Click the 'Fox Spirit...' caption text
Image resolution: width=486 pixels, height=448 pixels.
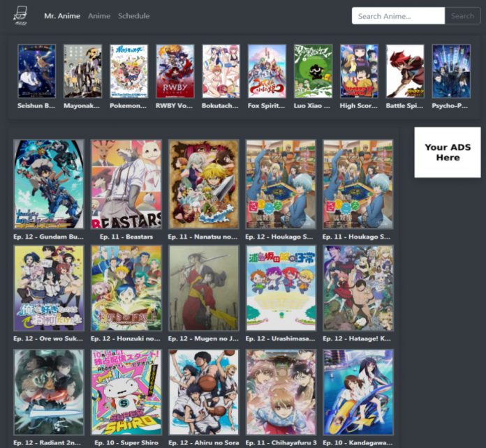point(266,105)
